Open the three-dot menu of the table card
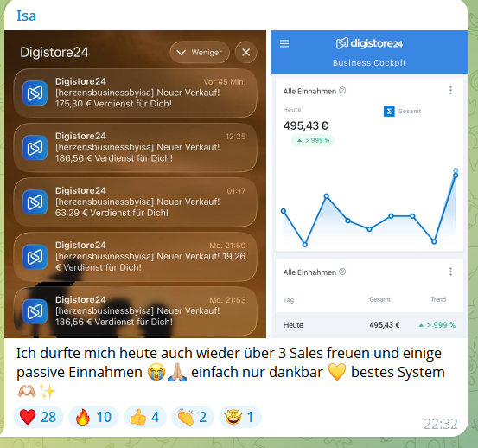478x448 pixels. [450, 272]
